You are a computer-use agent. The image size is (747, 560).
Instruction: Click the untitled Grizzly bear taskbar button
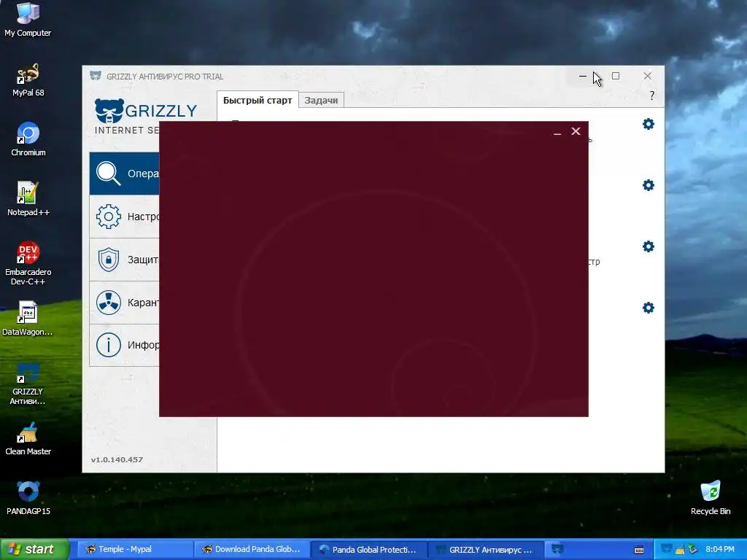click(557, 550)
